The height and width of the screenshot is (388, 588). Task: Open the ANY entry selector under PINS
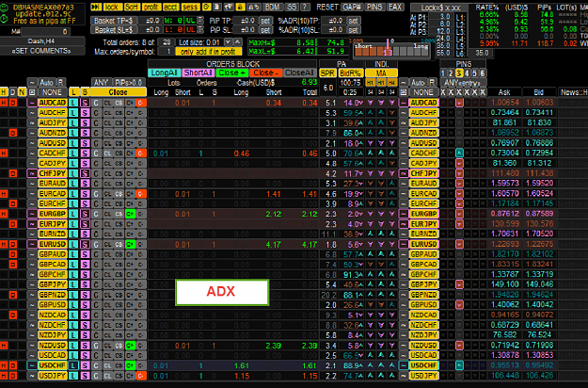pos(463,82)
